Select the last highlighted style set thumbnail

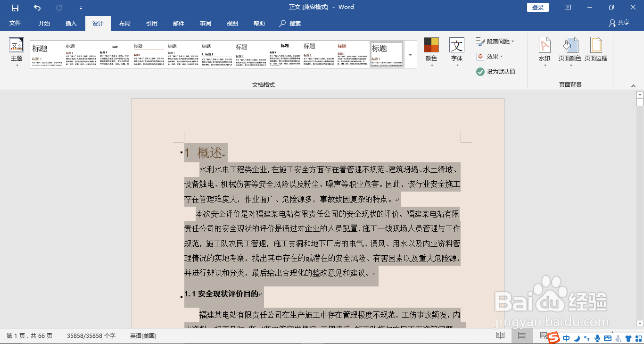(x=387, y=54)
